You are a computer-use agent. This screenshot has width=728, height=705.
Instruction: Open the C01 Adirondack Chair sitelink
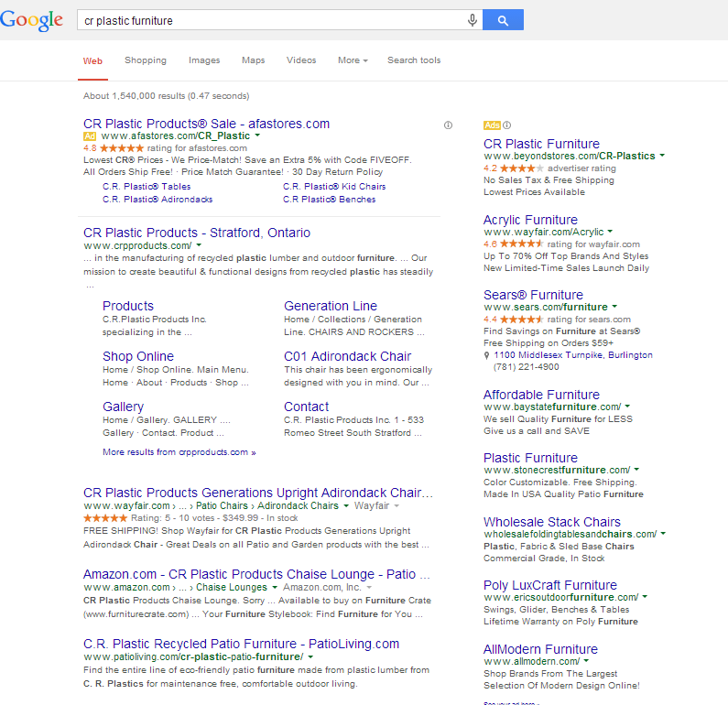347,356
